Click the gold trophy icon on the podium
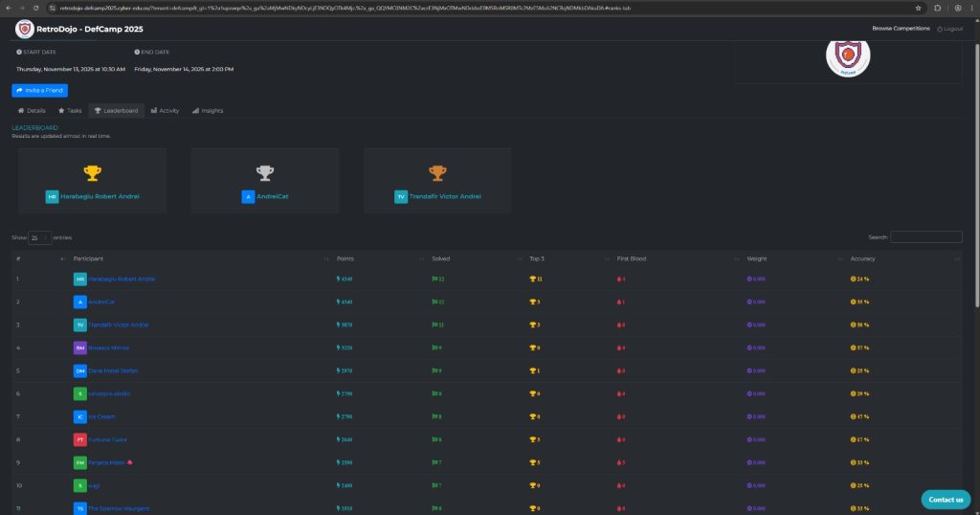The width and height of the screenshot is (980, 515). pos(92,173)
